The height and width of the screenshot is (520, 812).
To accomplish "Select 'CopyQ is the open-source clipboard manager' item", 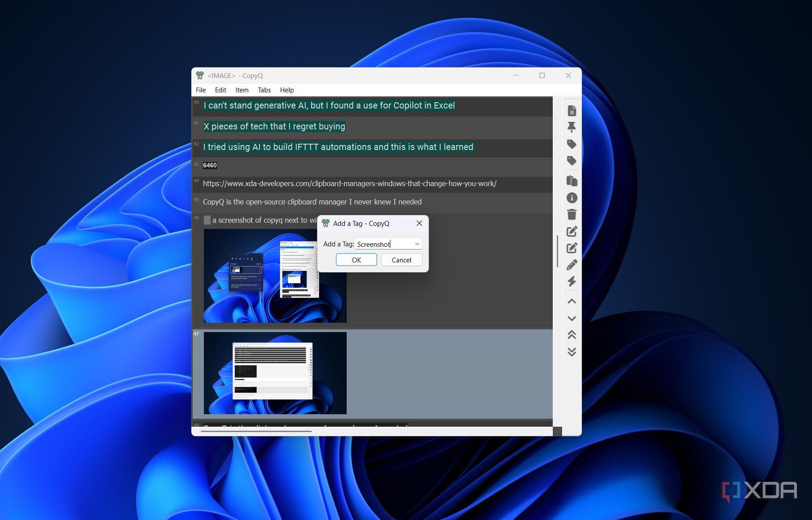I will pos(372,202).
